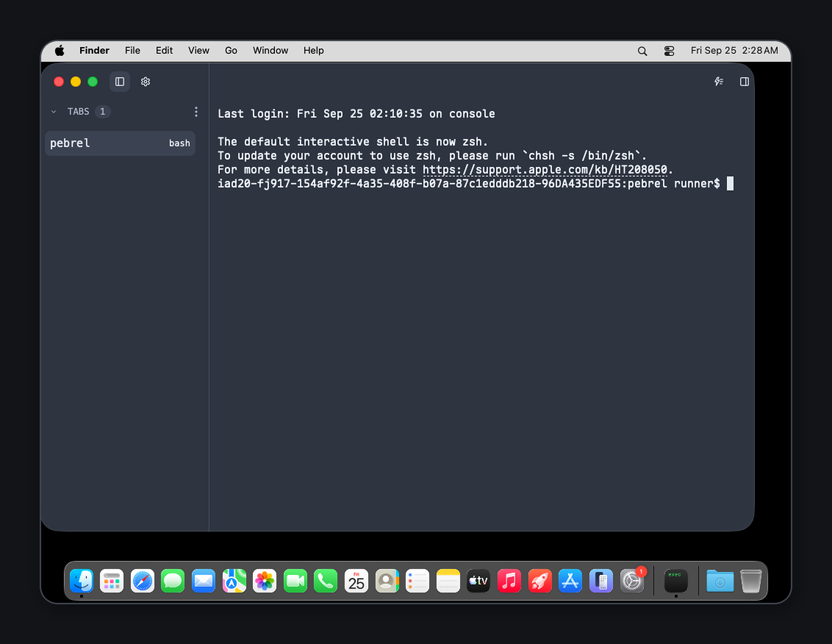The image size is (832, 644).
Task: Open terminal settings gear icon
Action: click(145, 82)
